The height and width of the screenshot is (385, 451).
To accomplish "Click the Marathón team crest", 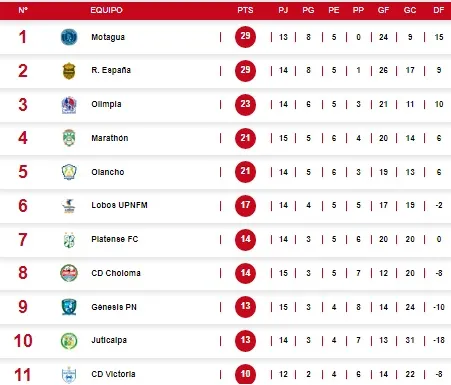I will (x=69, y=138).
